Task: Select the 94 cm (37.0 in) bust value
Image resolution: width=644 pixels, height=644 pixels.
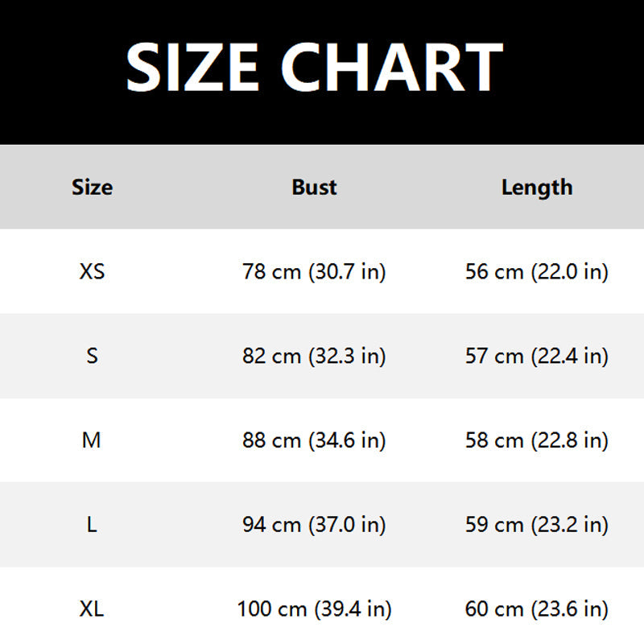Action: coord(314,525)
